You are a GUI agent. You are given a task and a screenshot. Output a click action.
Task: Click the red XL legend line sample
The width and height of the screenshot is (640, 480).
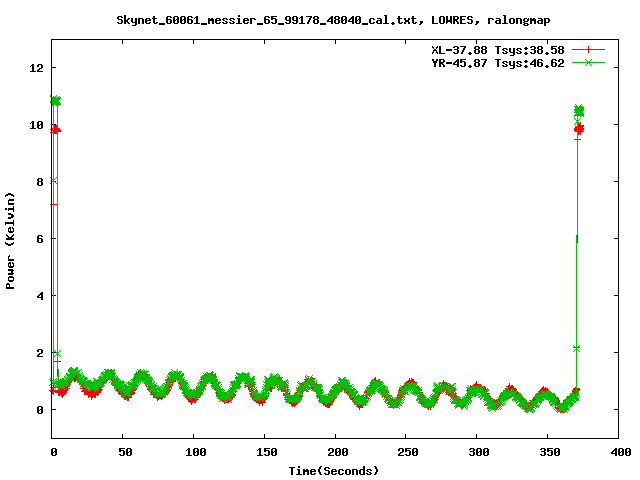tap(588, 50)
